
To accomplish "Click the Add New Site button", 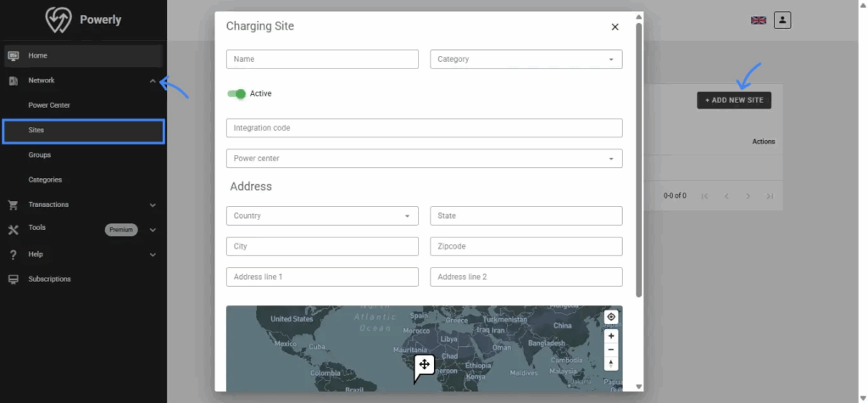I will (x=733, y=100).
